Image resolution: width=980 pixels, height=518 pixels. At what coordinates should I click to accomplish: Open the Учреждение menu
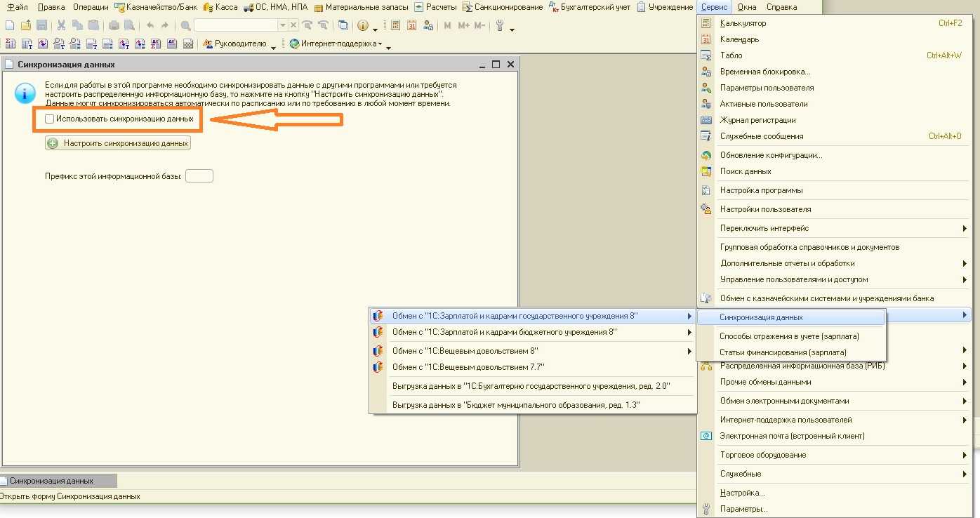(x=665, y=7)
